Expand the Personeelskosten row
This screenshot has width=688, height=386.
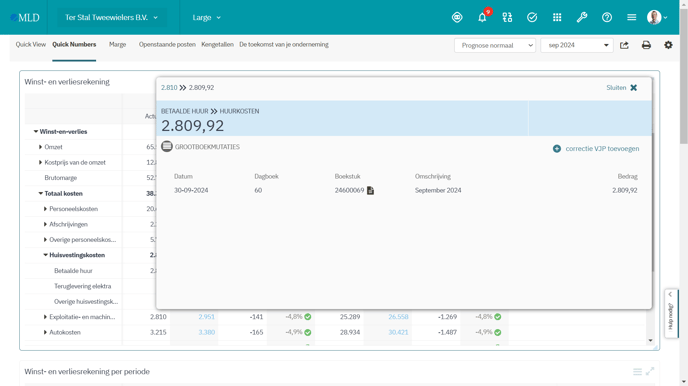coord(45,209)
